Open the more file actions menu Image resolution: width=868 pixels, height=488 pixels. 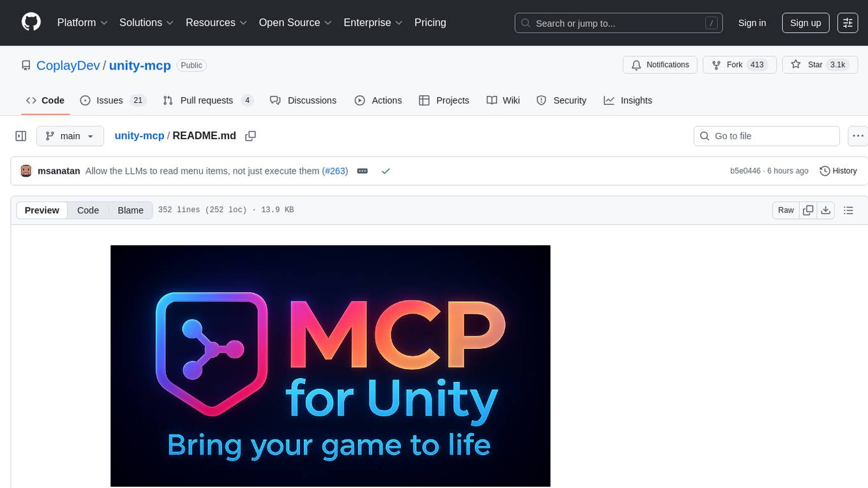[858, 136]
